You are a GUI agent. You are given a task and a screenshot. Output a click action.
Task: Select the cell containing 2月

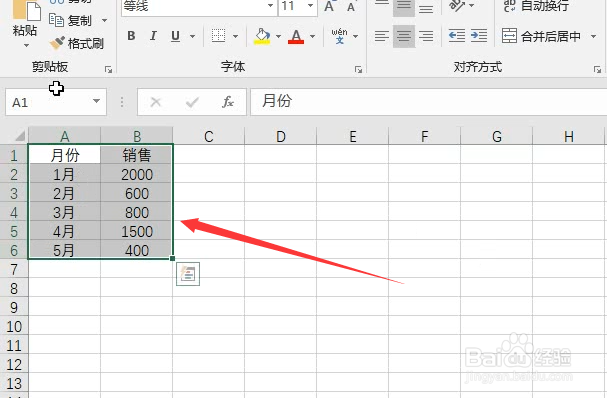[x=65, y=193]
